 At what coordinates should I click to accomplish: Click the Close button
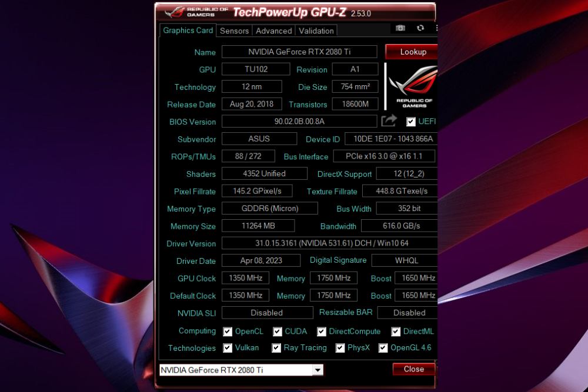tap(413, 369)
